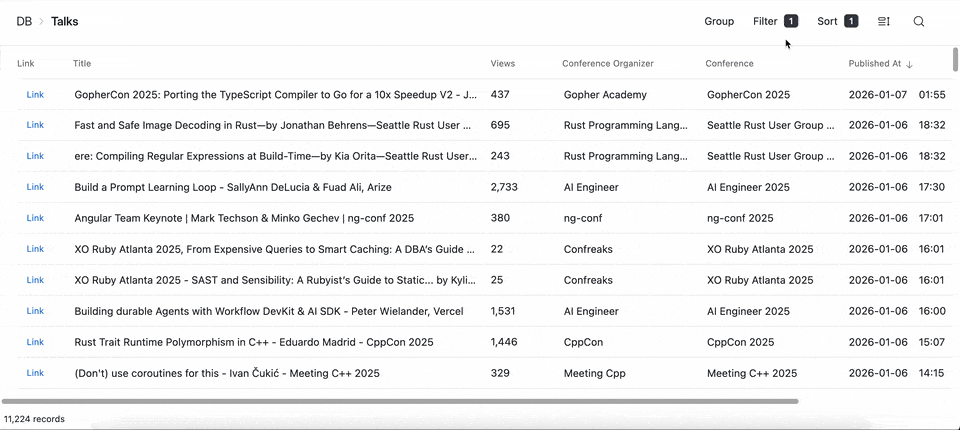Select the ng-conf 2025 conference cell
This screenshot has height=430, width=960.
[740, 218]
